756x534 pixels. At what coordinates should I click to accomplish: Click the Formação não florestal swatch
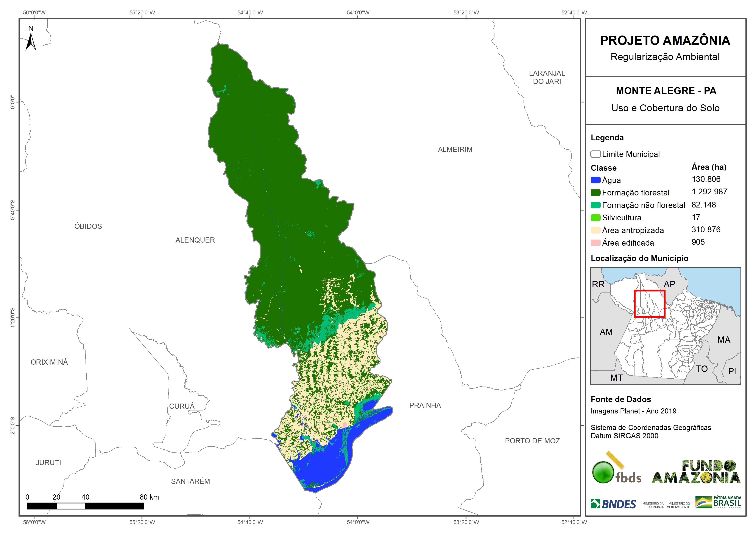595,205
